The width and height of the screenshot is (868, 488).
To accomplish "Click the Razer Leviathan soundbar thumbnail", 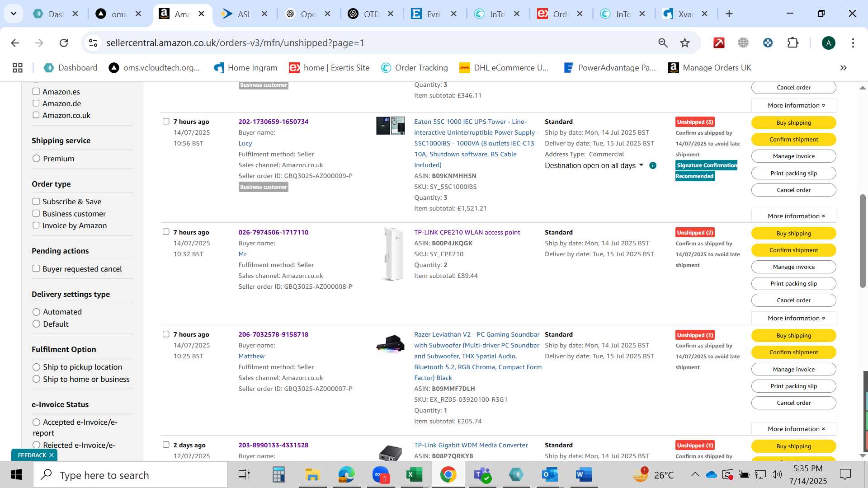I will coord(391,343).
